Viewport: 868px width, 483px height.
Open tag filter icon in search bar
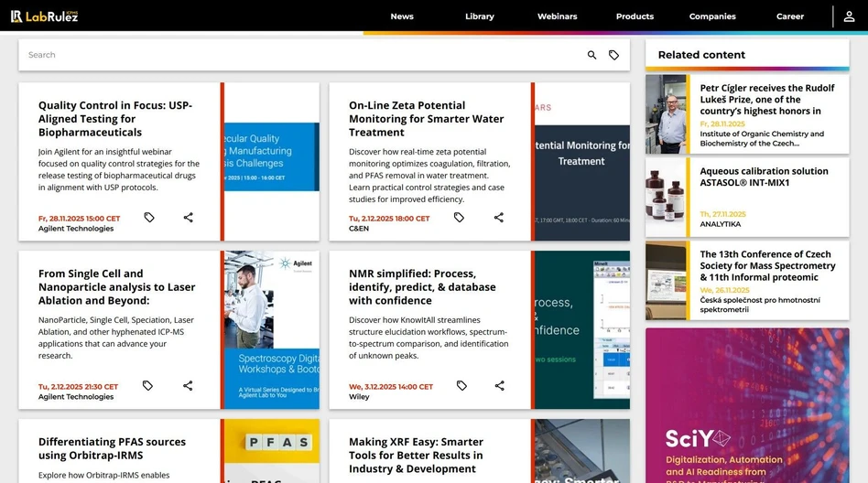tap(613, 55)
